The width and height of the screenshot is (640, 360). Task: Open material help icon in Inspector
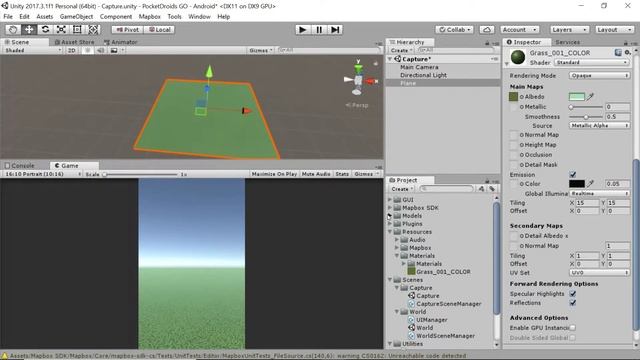point(618,53)
